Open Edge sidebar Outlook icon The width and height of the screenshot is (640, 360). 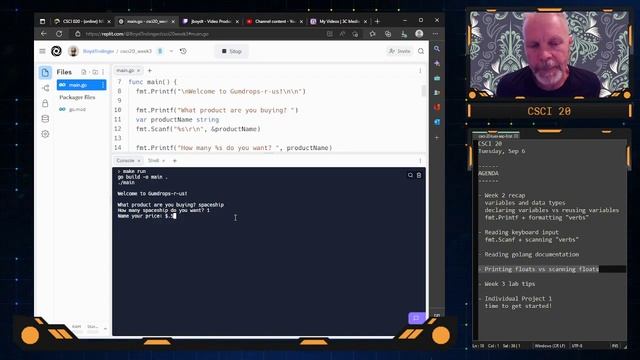437,122
